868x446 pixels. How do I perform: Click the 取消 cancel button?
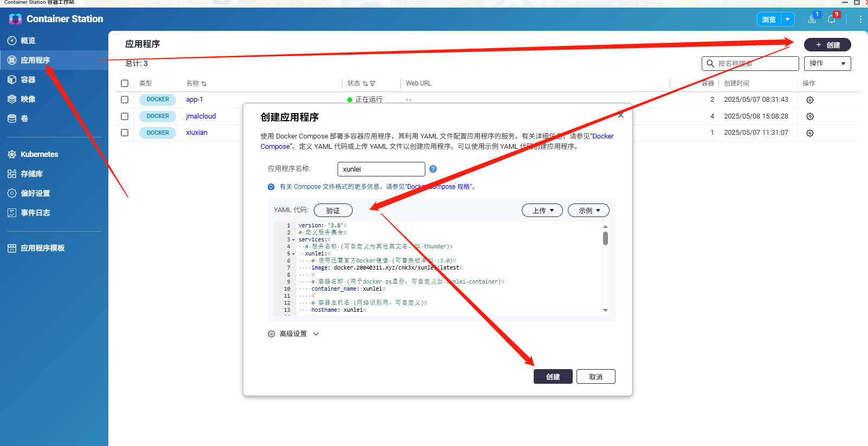click(596, 377)
